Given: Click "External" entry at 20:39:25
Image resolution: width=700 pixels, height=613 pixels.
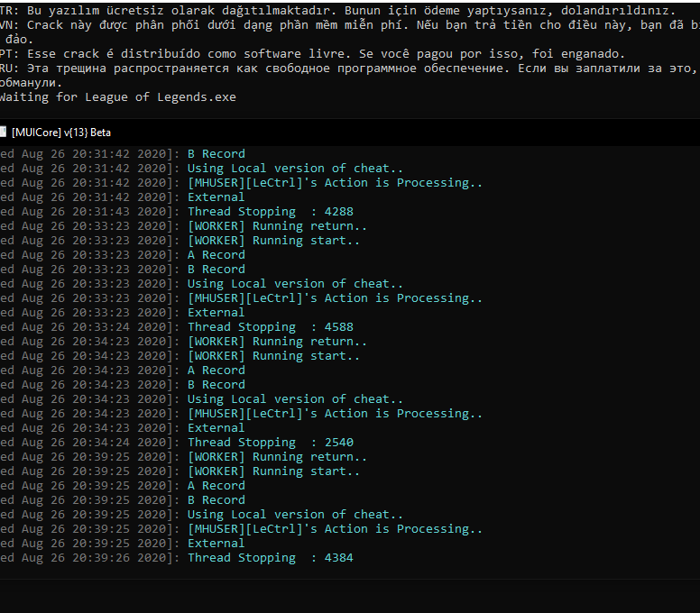Looking at the screenshot, I should (216, 544).
